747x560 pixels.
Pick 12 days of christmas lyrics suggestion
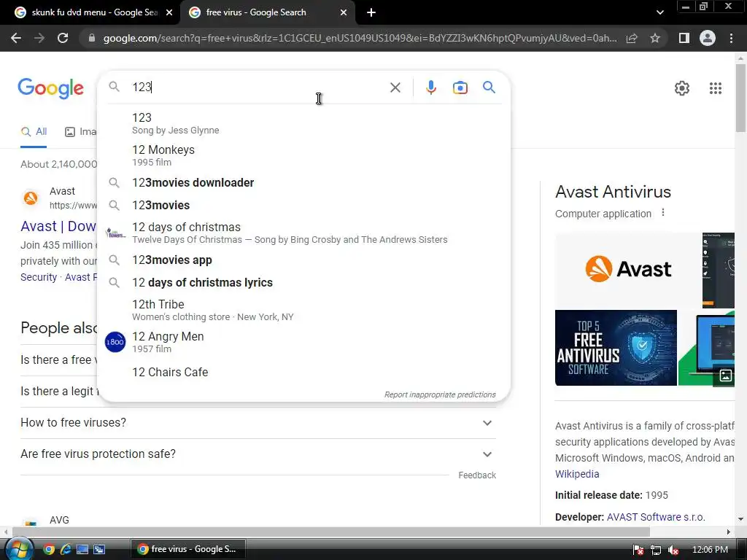304,282
